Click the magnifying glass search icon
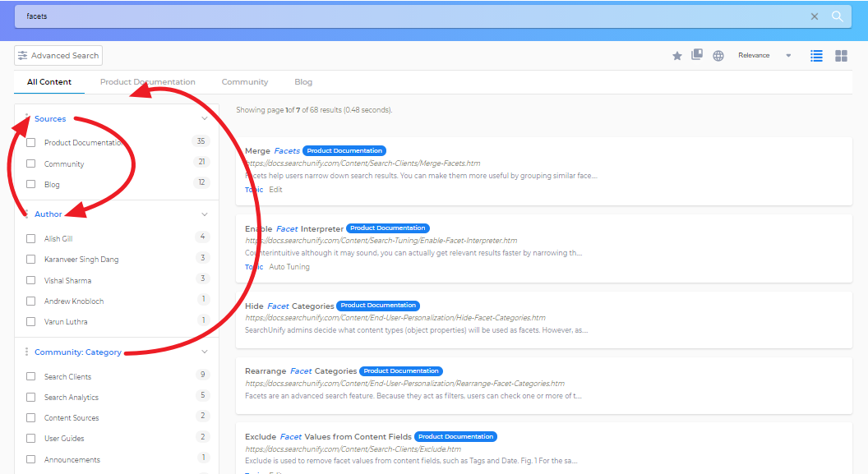The height and width of the screenshot is (474, 868). tap(837, 16)
